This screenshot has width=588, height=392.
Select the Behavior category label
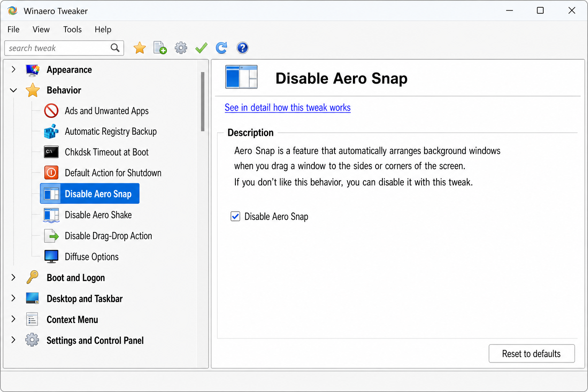click(64, 90)
